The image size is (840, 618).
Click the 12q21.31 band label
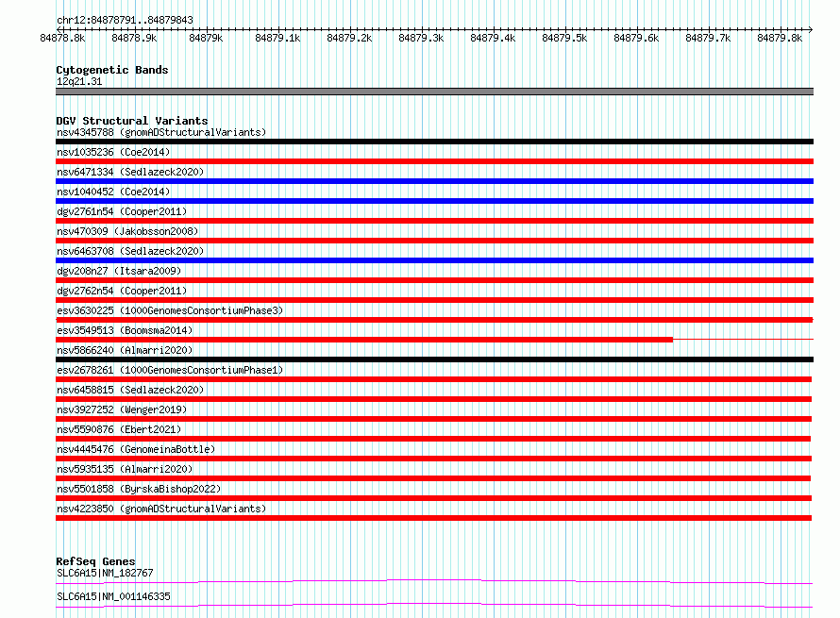pos(79,81)
